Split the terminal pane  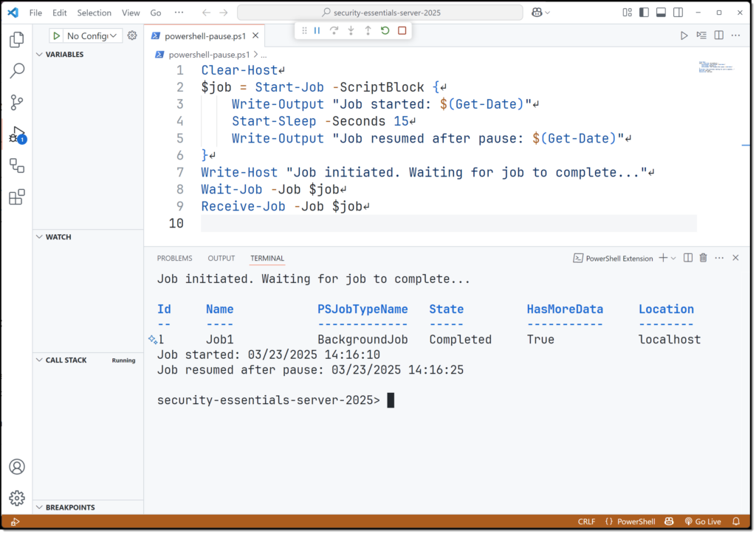688,258
